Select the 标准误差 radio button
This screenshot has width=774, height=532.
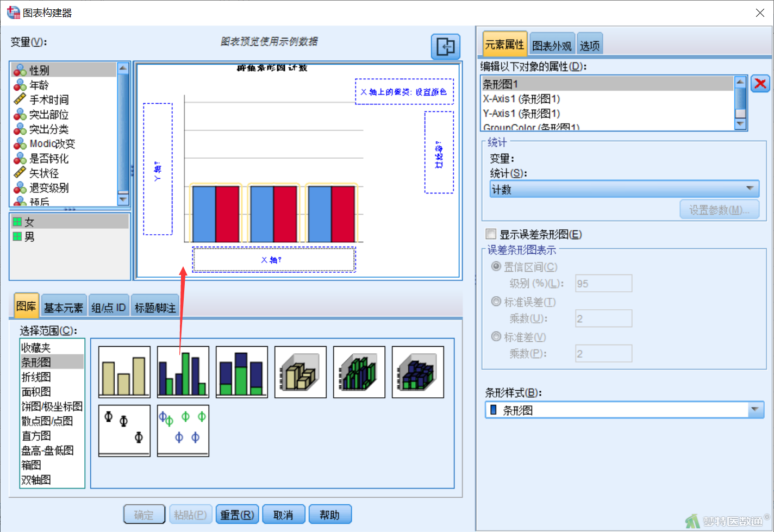point(496,301)
